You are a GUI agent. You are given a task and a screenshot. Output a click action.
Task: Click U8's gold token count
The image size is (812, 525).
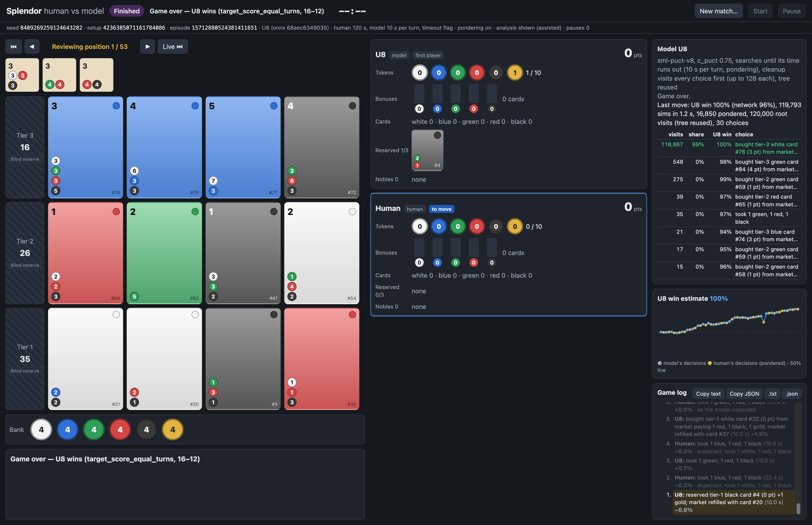(515, 73)
